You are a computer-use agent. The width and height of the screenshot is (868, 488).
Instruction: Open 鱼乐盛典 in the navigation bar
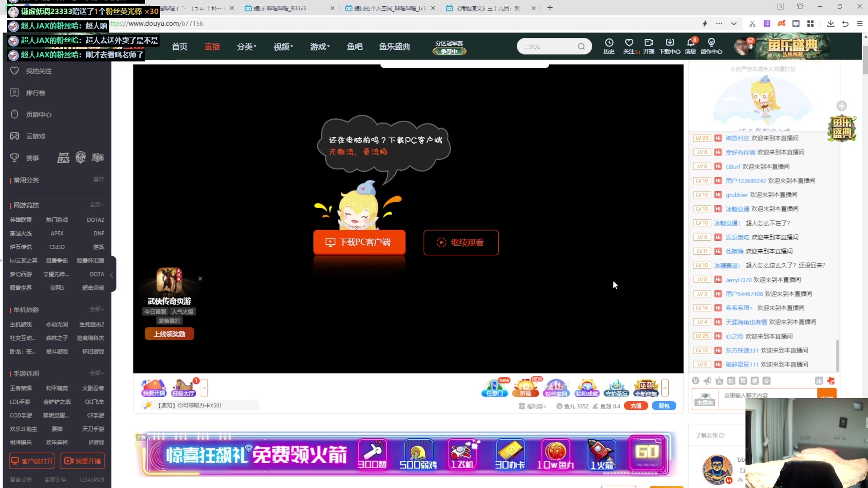(395, 47)
